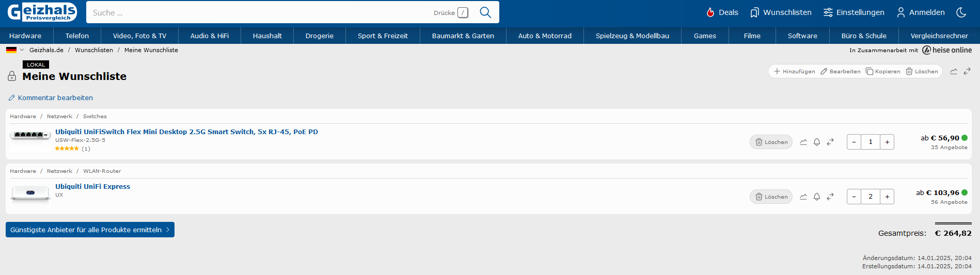This screenshot has height=275, width=980.
Task: Click the lock icon beside Meine Wunschliste
Action: click(12, 76)
